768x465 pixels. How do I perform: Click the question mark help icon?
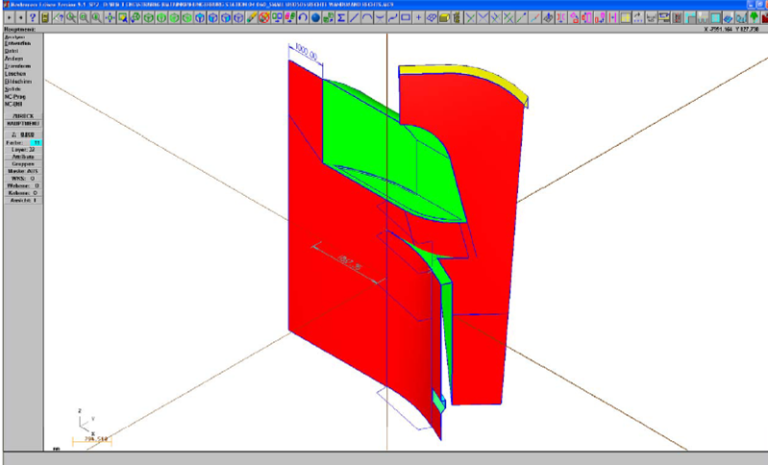(32, 18)
